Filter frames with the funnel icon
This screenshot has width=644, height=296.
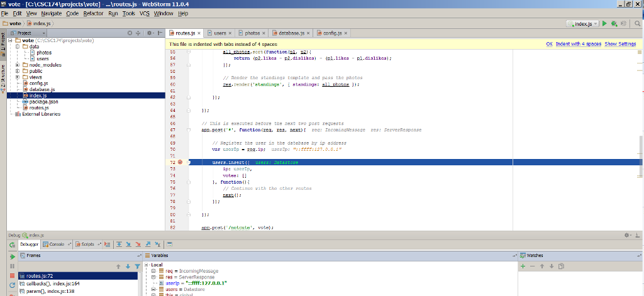[x=137, y=266]
